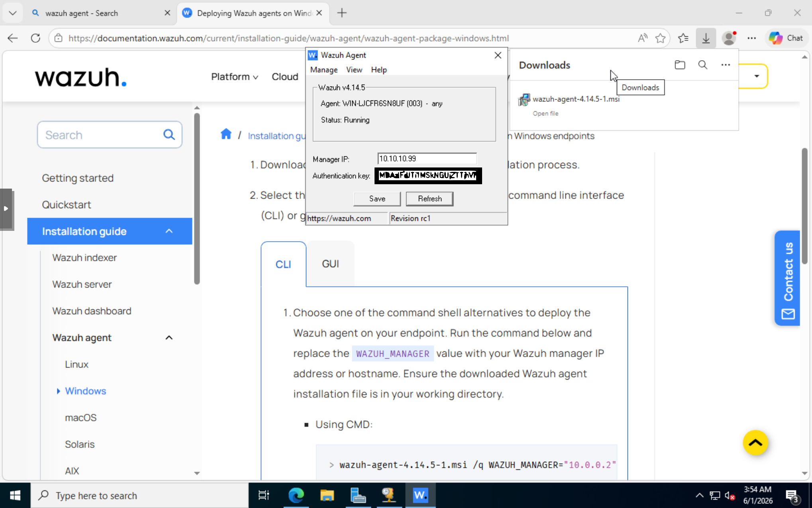Open the Contact us side tab
This screenshot has width=812, height=508.
coord(788,278)
